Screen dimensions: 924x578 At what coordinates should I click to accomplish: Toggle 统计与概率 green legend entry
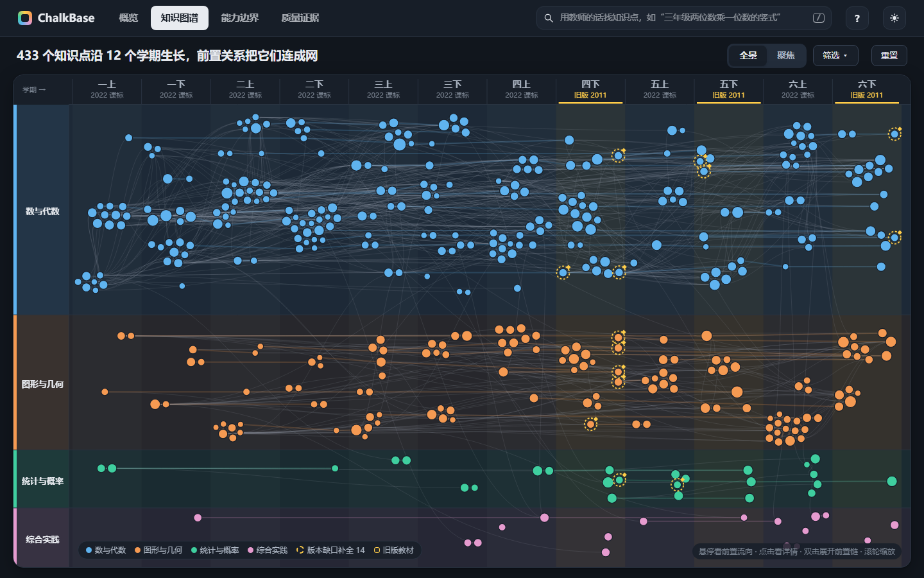(x=215, y=550)
